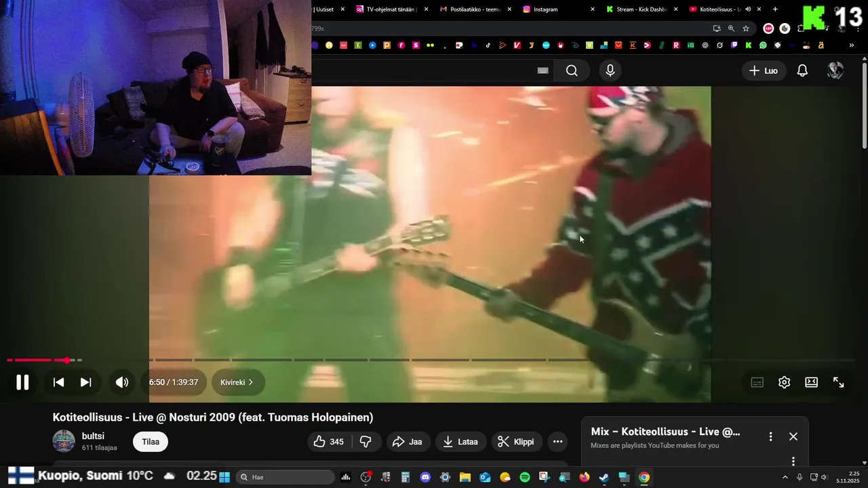This screenshot has height=488, width=868.
Task: Skip to the next video
Action: 85,382
